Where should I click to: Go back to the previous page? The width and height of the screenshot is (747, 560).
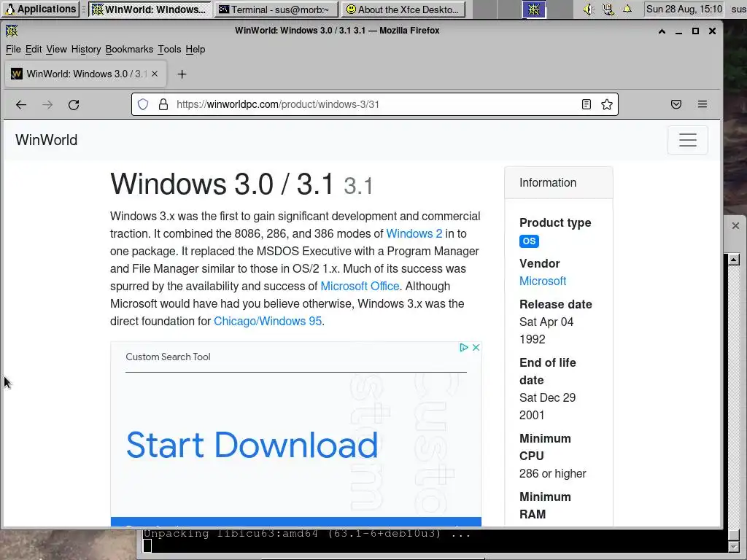(21, 105)
